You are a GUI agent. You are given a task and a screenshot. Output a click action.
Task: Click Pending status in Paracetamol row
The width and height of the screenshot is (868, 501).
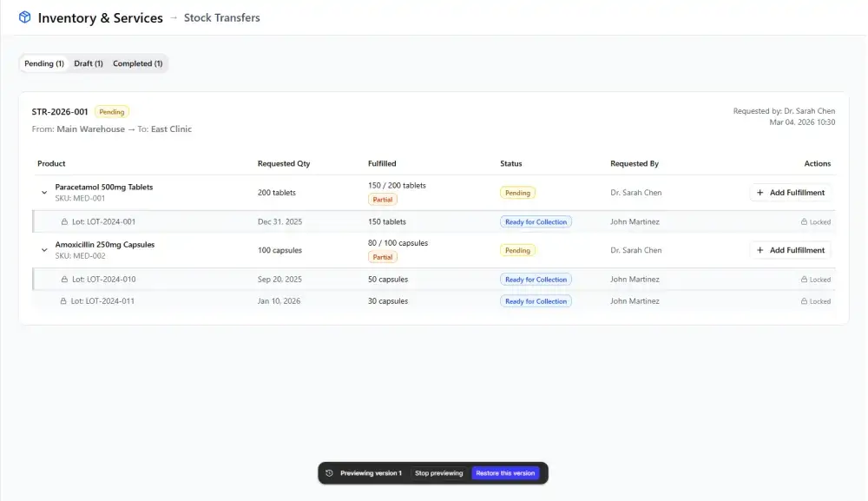[x=517, y=193]
